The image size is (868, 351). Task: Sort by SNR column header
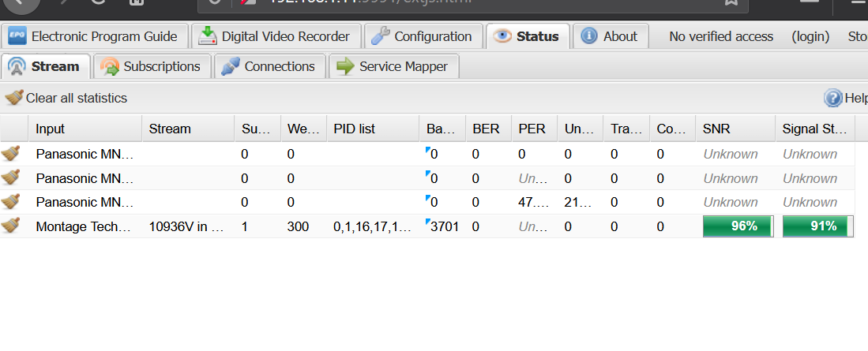716,129
